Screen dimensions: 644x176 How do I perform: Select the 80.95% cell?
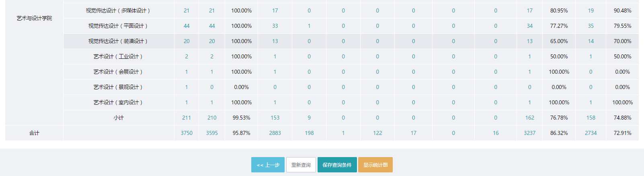pyautogui.click(x=559, y=10)
